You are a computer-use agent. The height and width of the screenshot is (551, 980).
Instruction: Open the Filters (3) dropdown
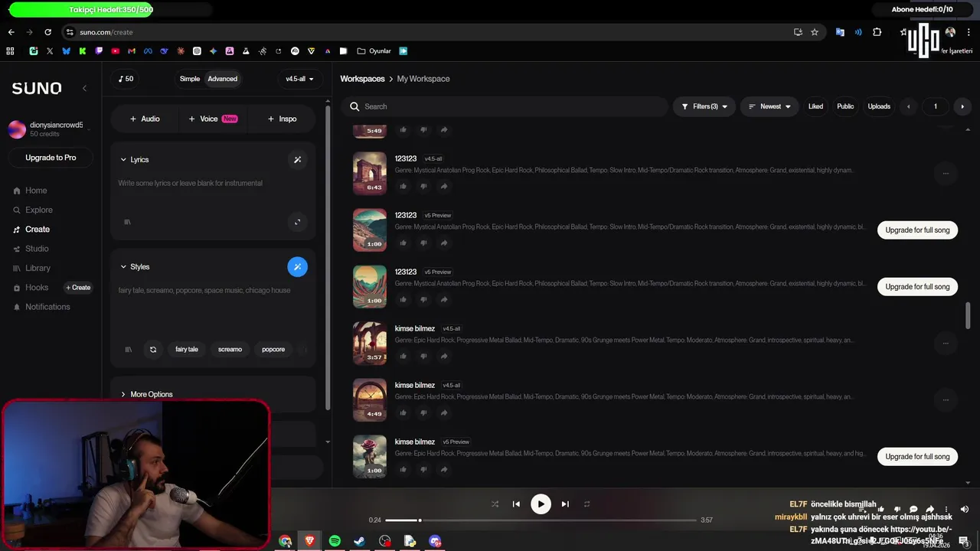704,106
